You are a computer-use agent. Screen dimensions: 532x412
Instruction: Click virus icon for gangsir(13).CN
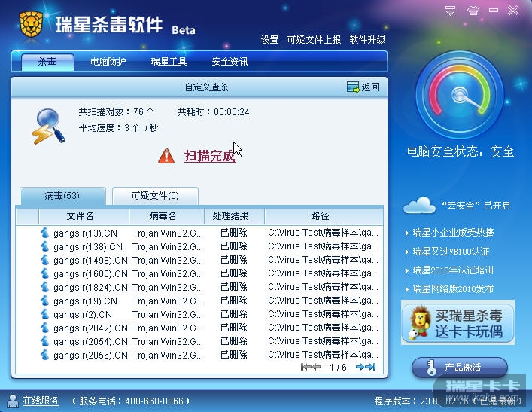tap(45, 233)
